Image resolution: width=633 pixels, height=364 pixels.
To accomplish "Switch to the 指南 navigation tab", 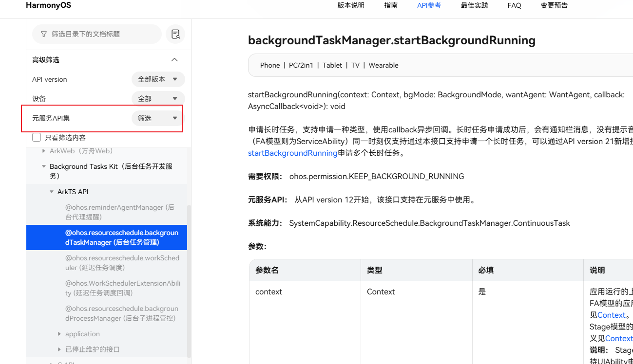I will coord(391,5).
